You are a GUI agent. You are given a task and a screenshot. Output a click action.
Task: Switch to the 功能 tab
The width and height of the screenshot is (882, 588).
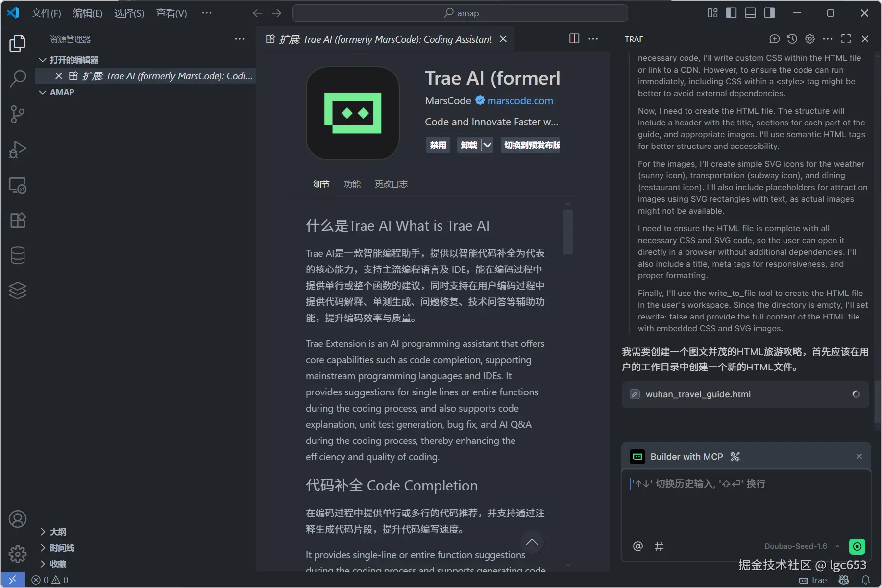[352, 184]
